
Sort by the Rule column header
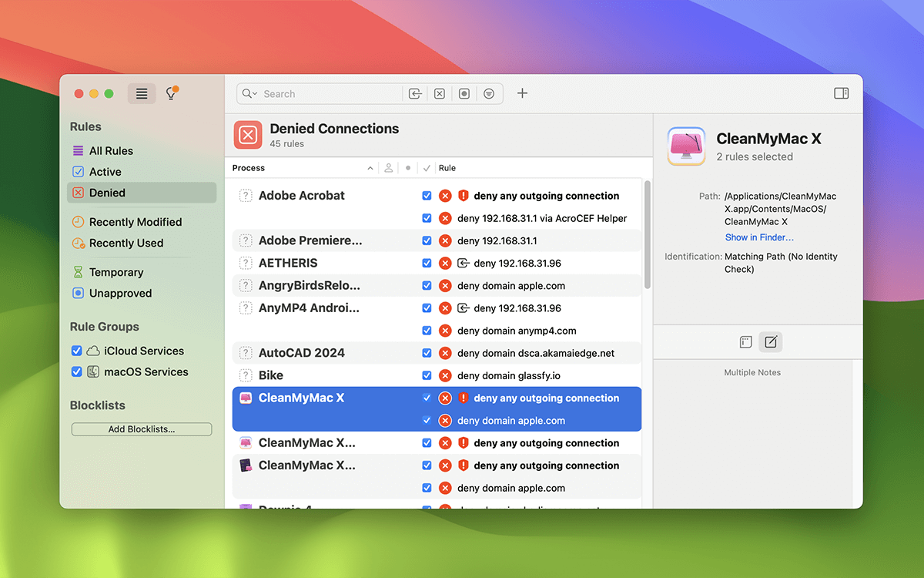[447, 168]
